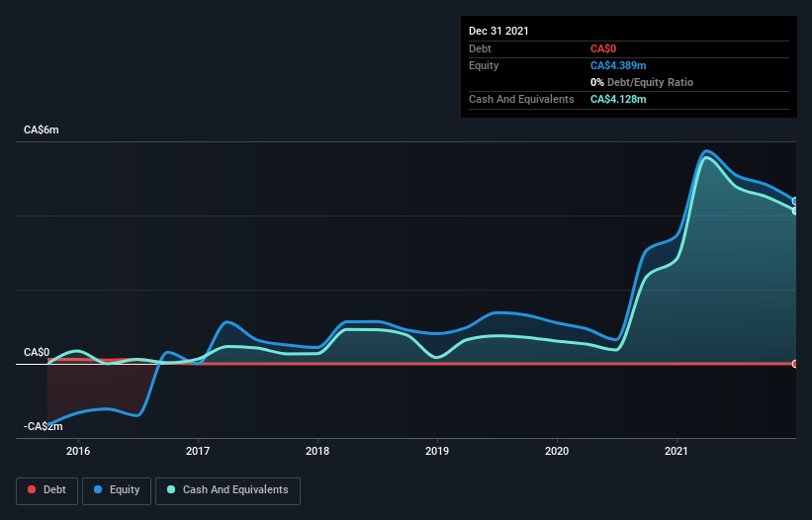This screenshot has width=812, height=520.
Task: Click the red Debt legend dot
Action: [32, 489]
